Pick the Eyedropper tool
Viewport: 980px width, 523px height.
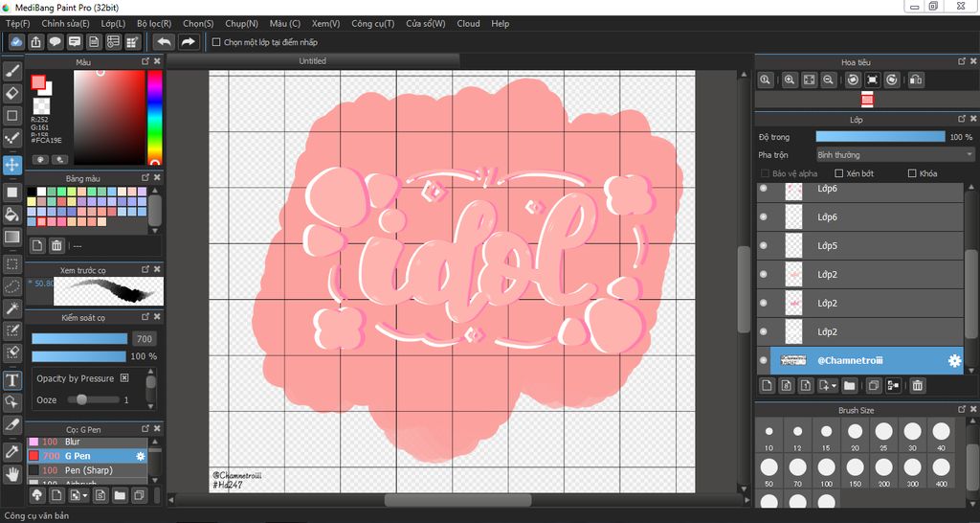(11, 452)
